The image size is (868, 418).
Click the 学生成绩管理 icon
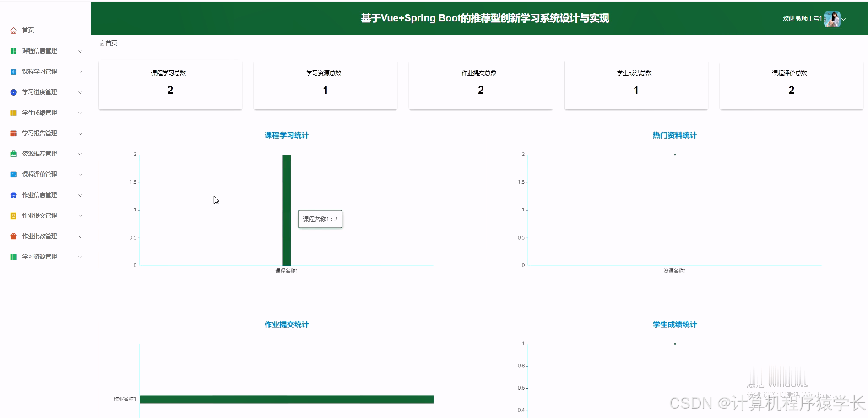(x=13, y=113)
